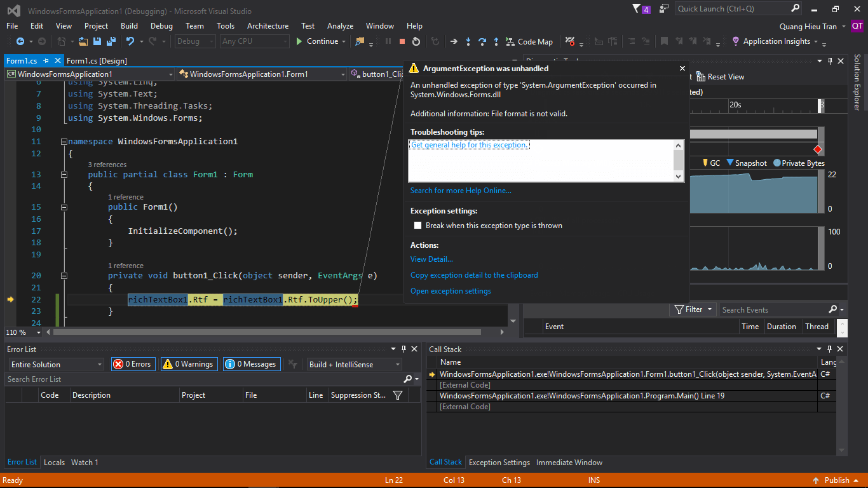The height and width of the screenshot is (488, 868).
Task: Click the Stop Debugging red square icon
Action: click(402, 41)
